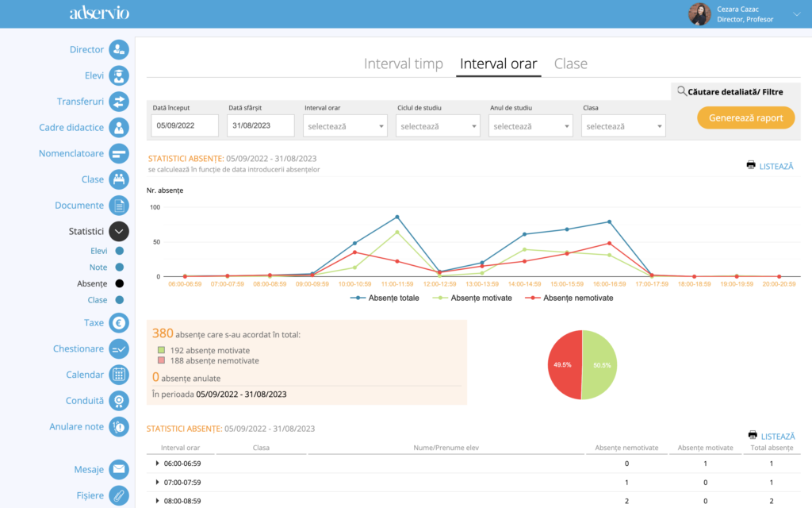Expand the 06:00-06:59 table row

click(x=158, y=463)
